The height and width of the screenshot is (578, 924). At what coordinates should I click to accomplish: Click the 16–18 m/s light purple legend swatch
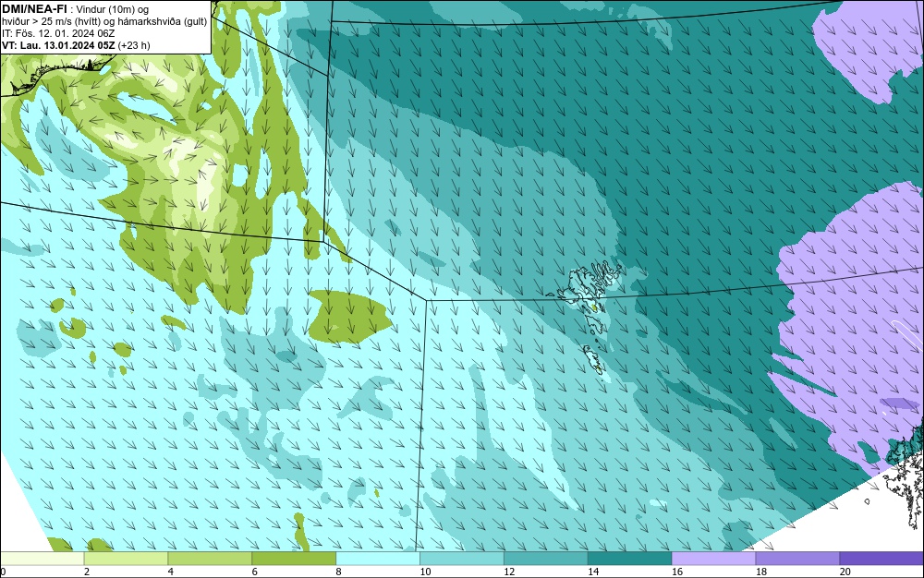[x=713, y=558]
